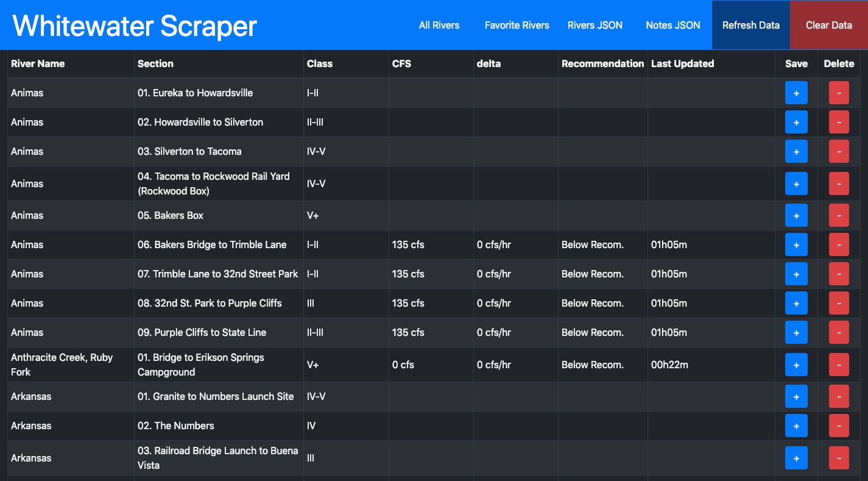868x481 pixels.
Task: Click the Recommendation column header
Action: (602, 63)
